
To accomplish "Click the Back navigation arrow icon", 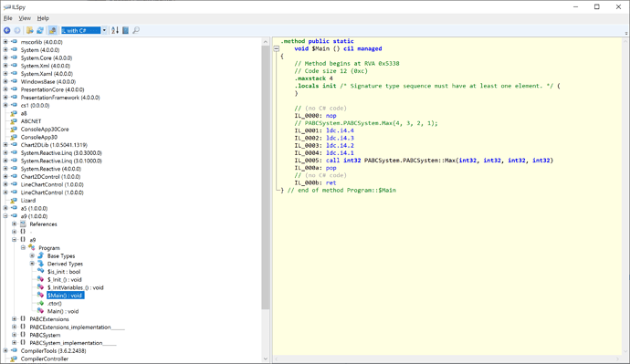I will (6, 30).
